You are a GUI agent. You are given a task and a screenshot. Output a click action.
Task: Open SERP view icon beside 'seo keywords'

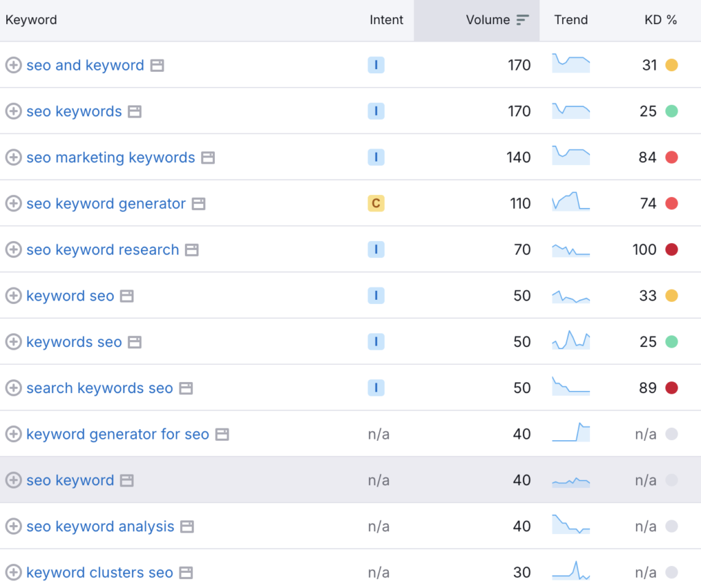point(135,112)
